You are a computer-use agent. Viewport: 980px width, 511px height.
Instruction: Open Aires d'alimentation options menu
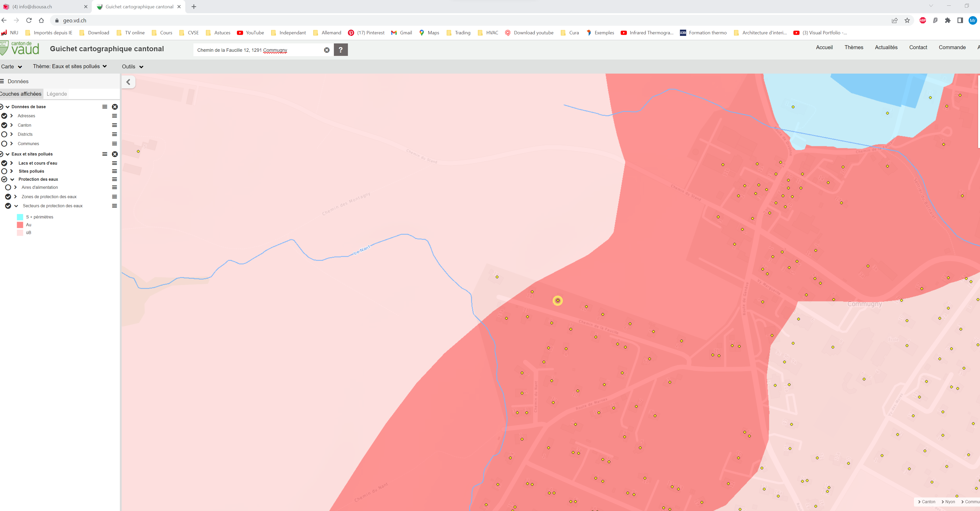coord(114,187)
